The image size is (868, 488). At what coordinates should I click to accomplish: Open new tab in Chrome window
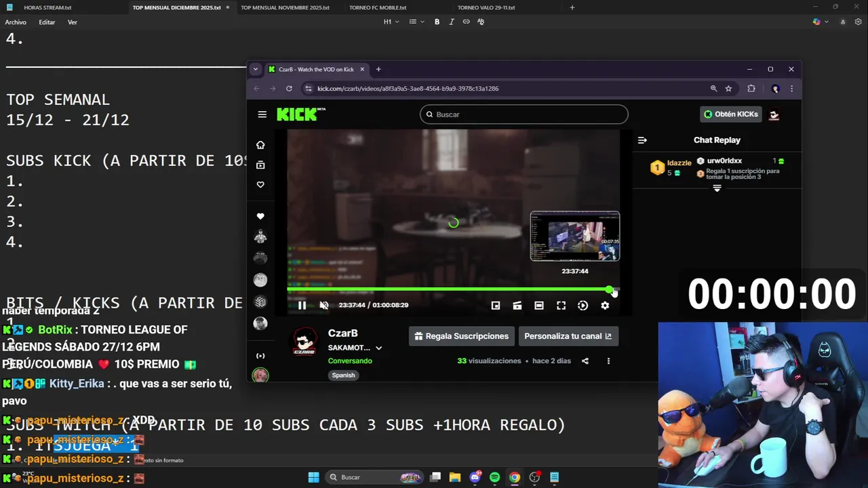point(378,69)
